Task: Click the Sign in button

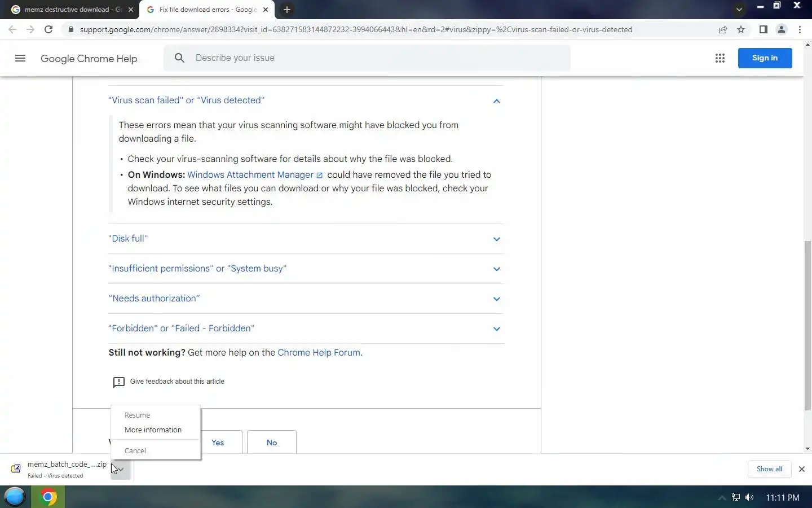Action: coord(765,58)
